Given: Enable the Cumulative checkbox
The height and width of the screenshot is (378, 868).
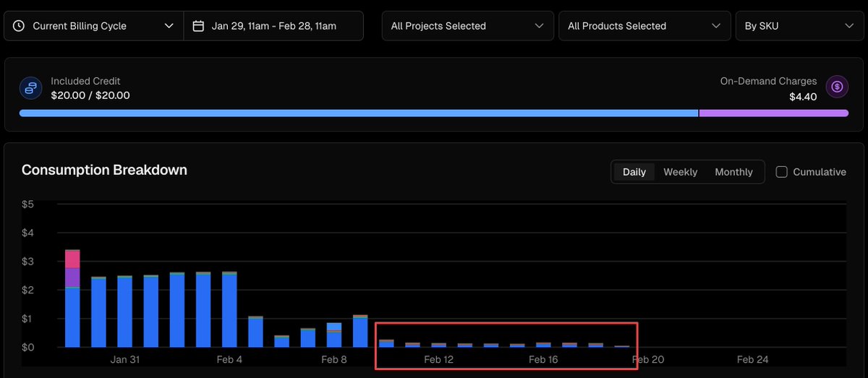Looking at the screenshot, I should (781, 172).
